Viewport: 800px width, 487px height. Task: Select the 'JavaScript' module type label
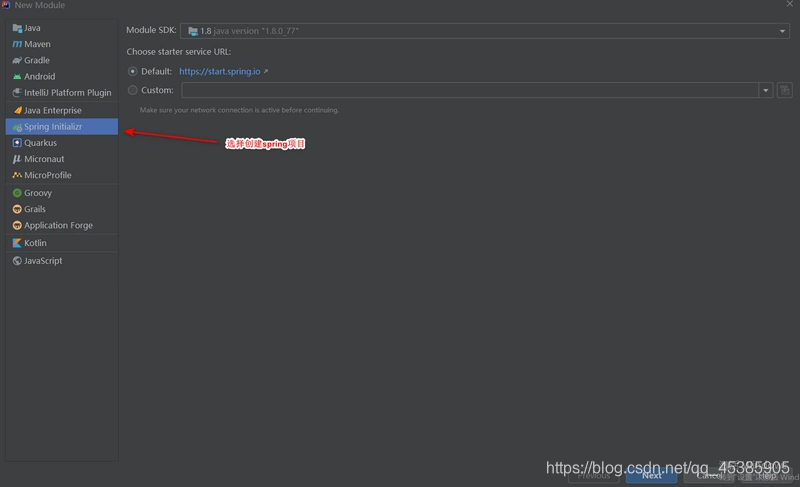click(x=43, y=261)
